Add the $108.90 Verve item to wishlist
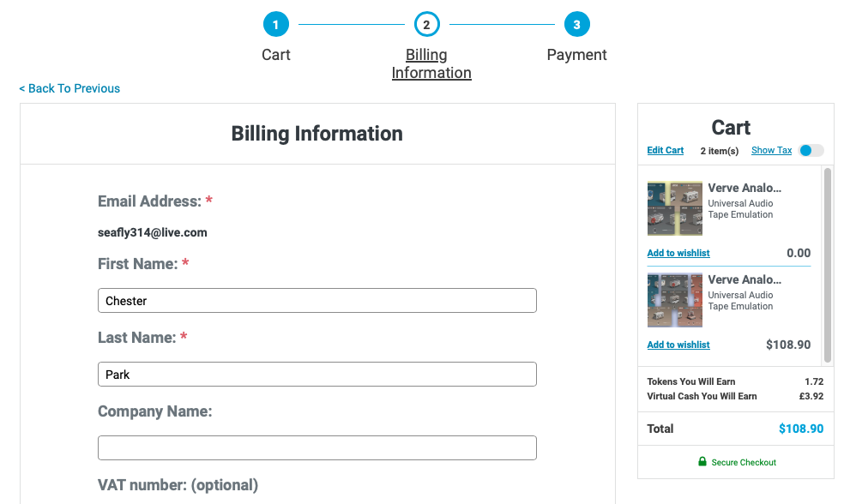The width and height of the screenshot is (850, 504). click(678, 345)
